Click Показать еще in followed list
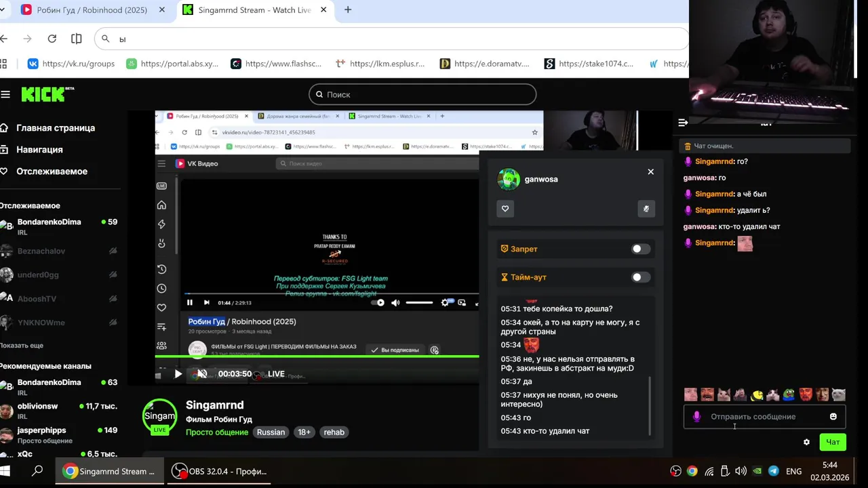 (x=22, y=346)
